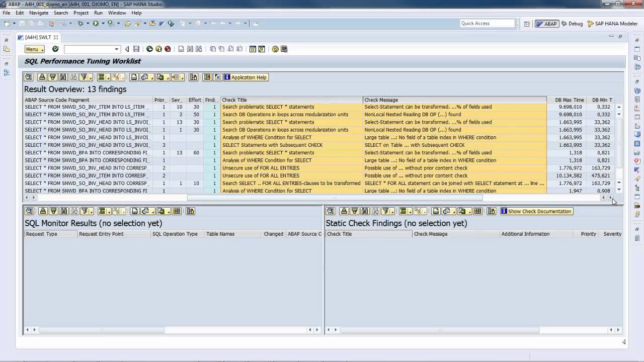The width and height of the screenshot is (644, 362).
Task: Click the Open Perspective icon
Action: point(527,24)
